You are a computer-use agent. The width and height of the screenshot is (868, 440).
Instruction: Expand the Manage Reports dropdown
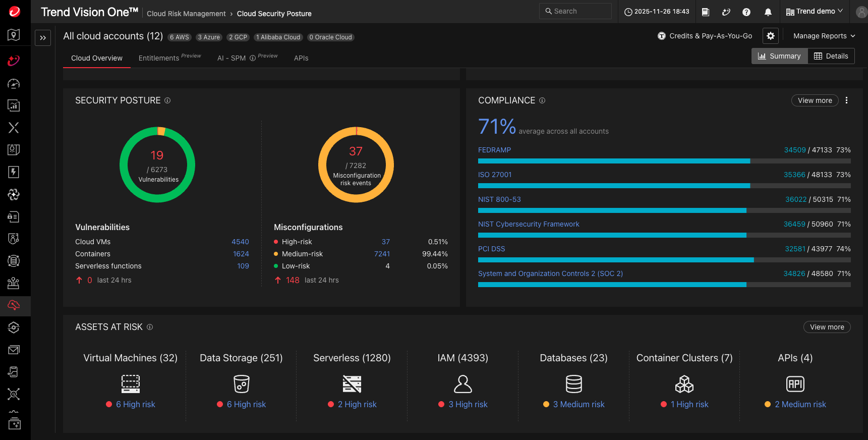pos(824,36)
